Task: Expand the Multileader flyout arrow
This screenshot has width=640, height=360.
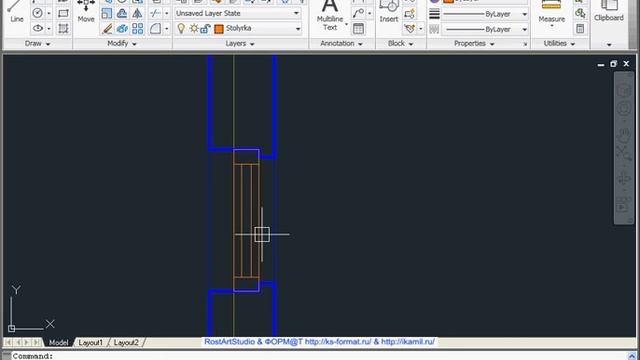Action: tap(369, 13)
